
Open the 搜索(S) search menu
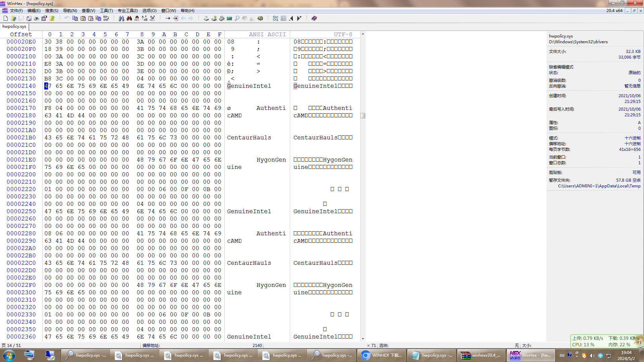tap(52, 11)
